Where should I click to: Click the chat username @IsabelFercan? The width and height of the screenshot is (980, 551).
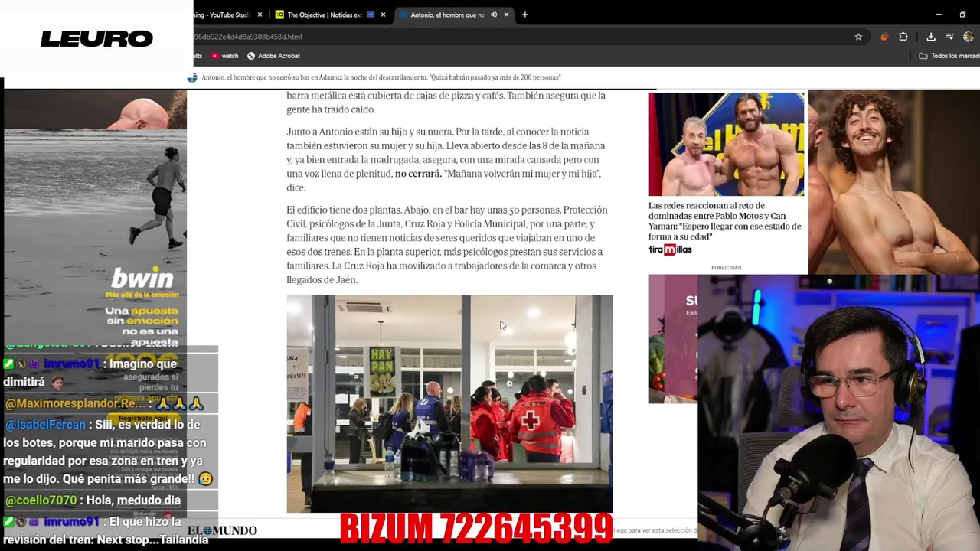44,425
